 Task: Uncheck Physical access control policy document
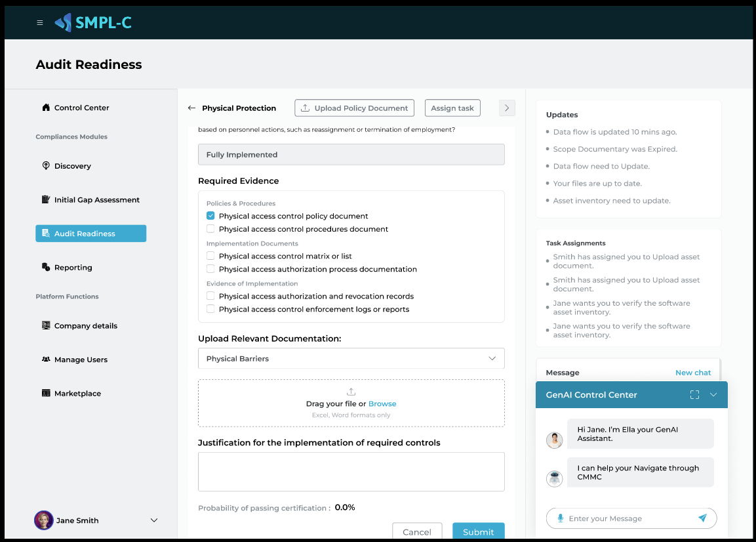point(210,216)
